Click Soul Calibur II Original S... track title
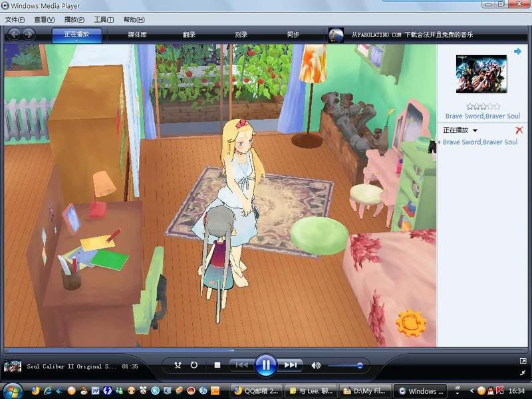 tap(72, 366)
